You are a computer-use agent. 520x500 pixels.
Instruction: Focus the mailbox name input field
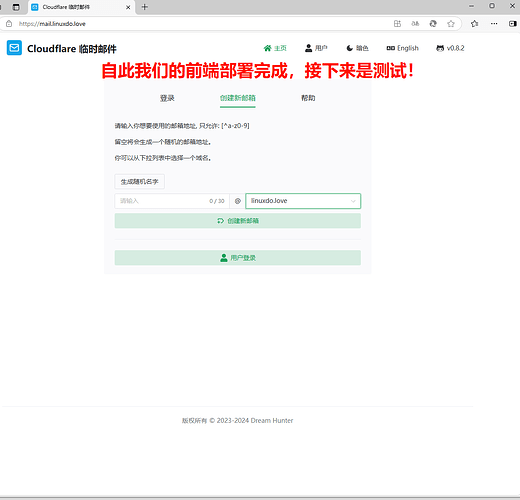click(x=172, y=201)
